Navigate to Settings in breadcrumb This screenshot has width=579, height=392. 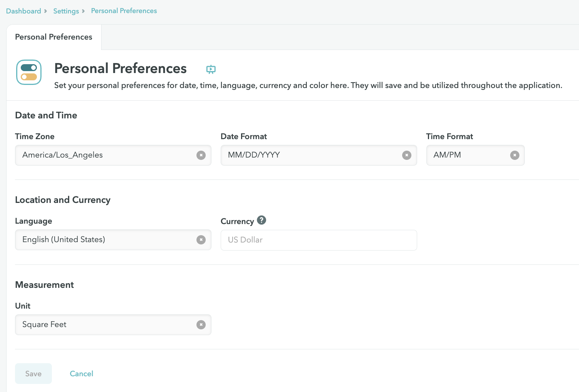pyautogui.click(x=66, y=11)
